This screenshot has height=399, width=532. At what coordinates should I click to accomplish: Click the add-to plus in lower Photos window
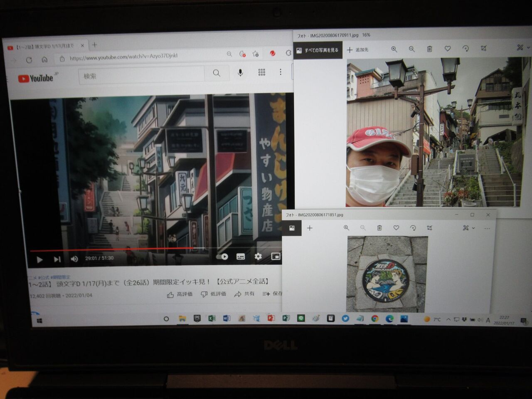point(310,228)
